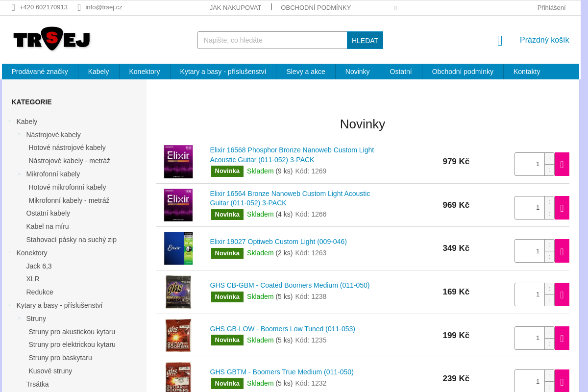Add GHS CB-GBM Coated Boomers to cart

[x=562, y=294]
